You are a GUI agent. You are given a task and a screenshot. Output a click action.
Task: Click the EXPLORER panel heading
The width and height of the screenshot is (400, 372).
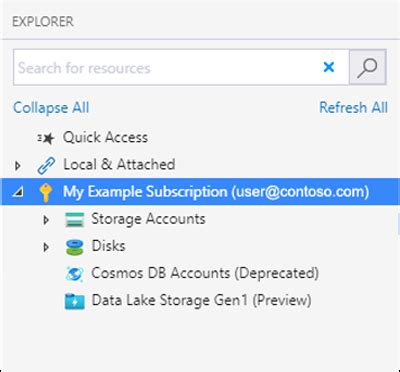tap(43, 22)
